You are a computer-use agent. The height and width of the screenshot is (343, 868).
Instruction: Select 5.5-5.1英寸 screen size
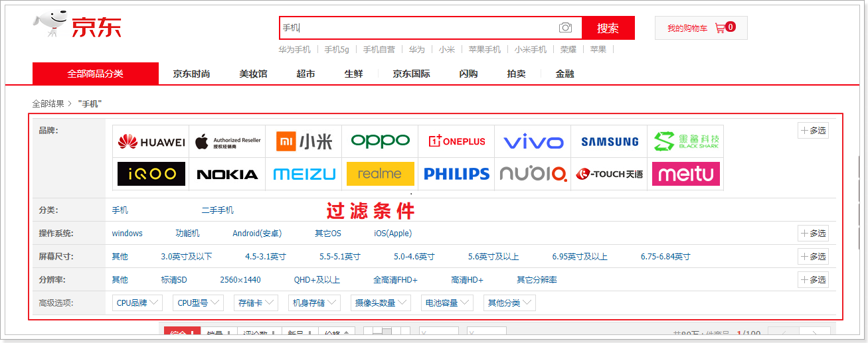[x=340, y=257]
